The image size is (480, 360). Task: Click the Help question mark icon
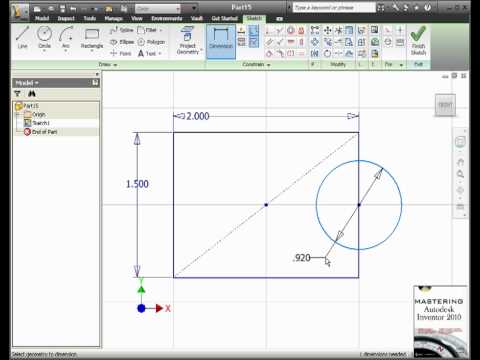(428, 7)
